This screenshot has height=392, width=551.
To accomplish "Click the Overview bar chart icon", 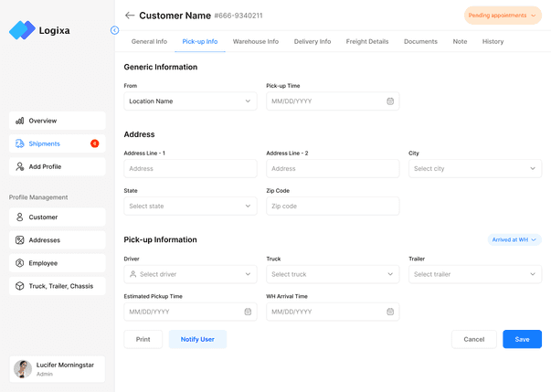I will click(20, 121).
